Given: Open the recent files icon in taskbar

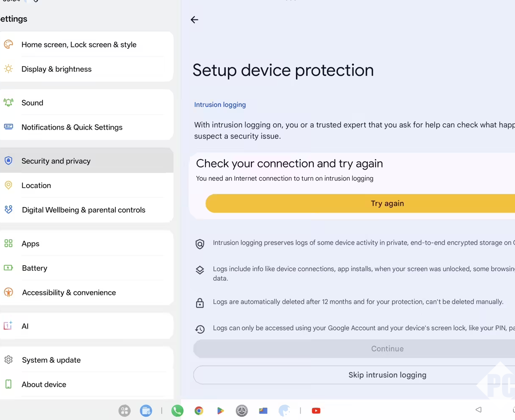Looking at the screenshot, I should [146, 411].
